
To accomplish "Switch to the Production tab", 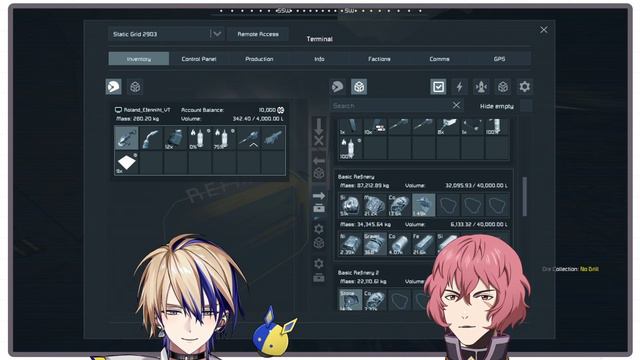I will tap(259, 59).
